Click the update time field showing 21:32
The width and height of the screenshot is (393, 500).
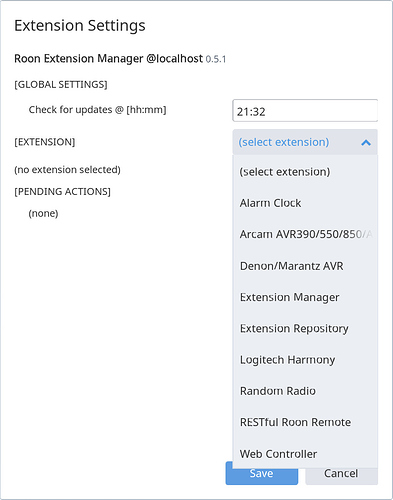(x=305, y=111)
